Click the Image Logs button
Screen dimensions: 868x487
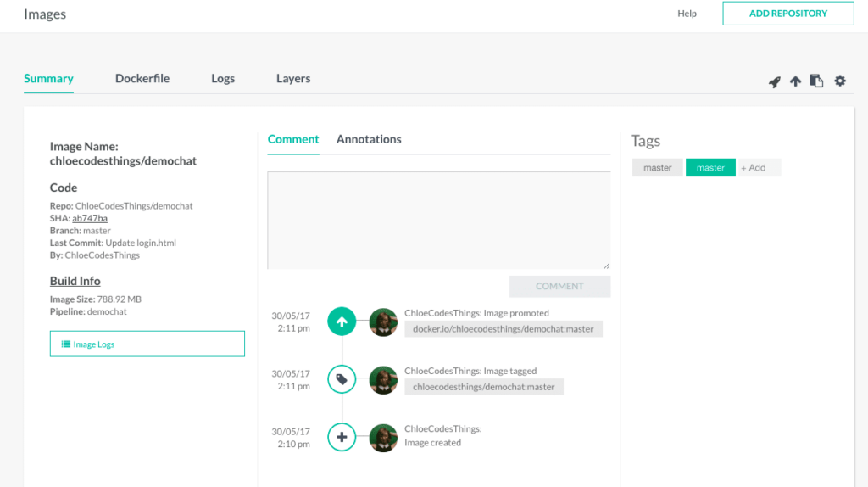click(x=147, y=344)
